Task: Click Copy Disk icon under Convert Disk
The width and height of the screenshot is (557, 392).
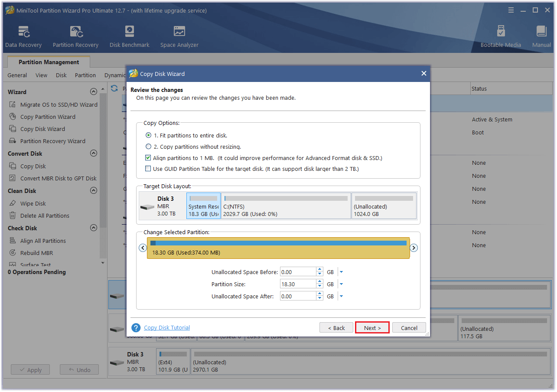Action: point(13,166)
